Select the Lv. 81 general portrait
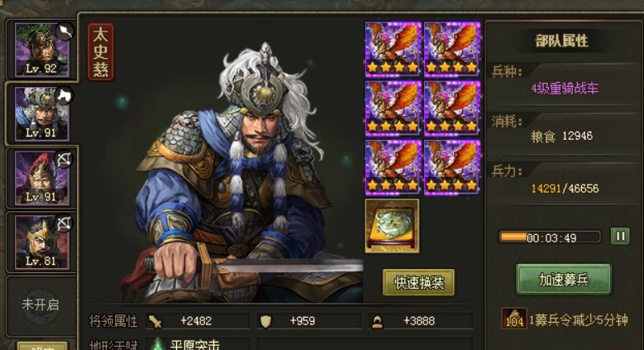This screenshot has width=644, height=350. (41, 242)
